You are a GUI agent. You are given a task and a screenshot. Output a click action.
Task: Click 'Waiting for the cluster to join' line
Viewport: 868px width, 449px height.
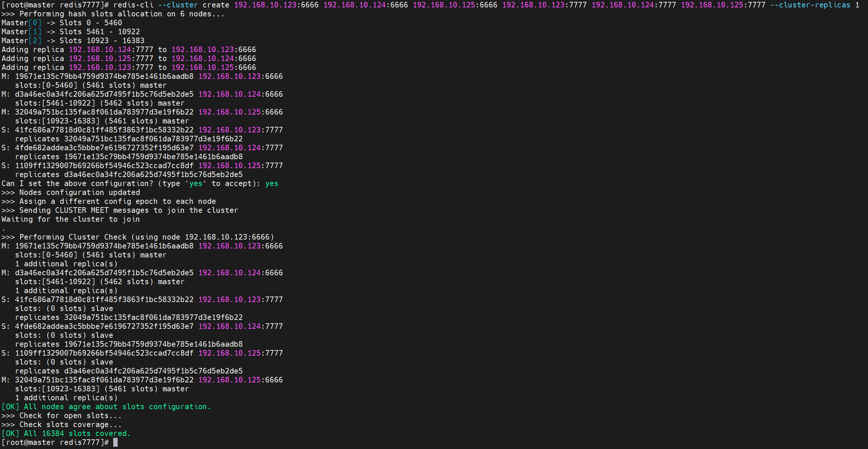pos(71,219)
